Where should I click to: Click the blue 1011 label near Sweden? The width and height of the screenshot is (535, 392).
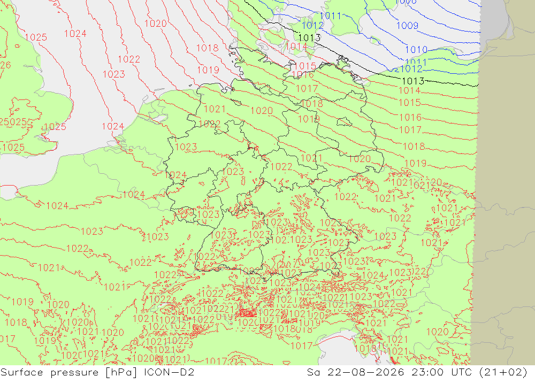click(x=331, y=16)
